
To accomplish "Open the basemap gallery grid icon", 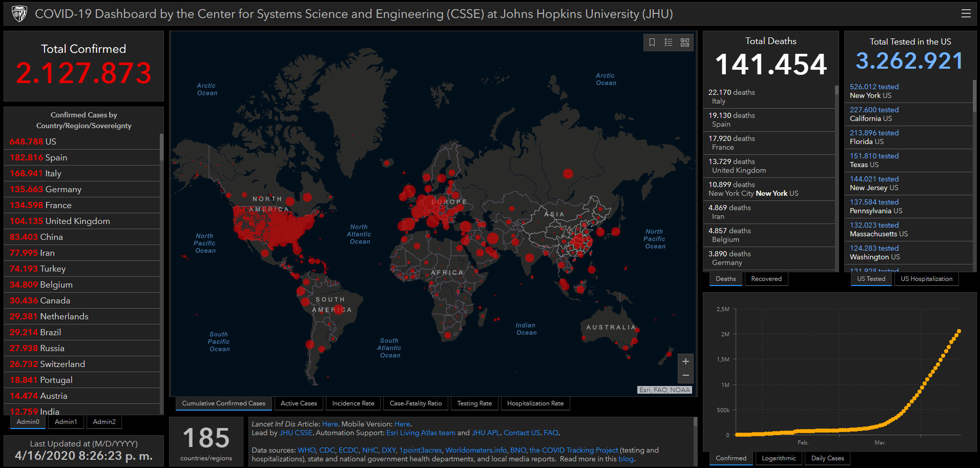I will (x=685, y=43).
